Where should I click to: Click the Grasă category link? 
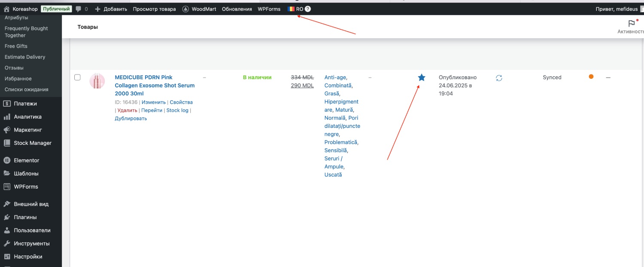click(x=331, y=93)
